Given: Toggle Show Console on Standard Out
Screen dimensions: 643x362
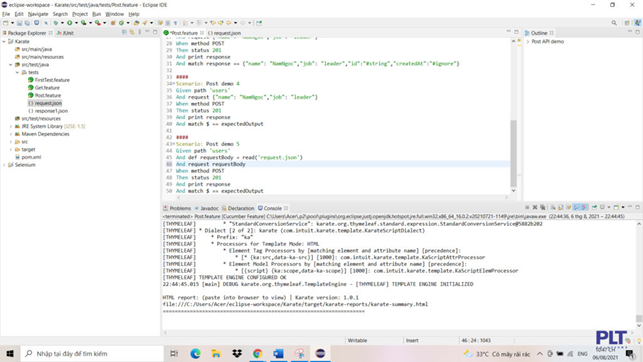Looking at the screenshot, I should 576,207.
